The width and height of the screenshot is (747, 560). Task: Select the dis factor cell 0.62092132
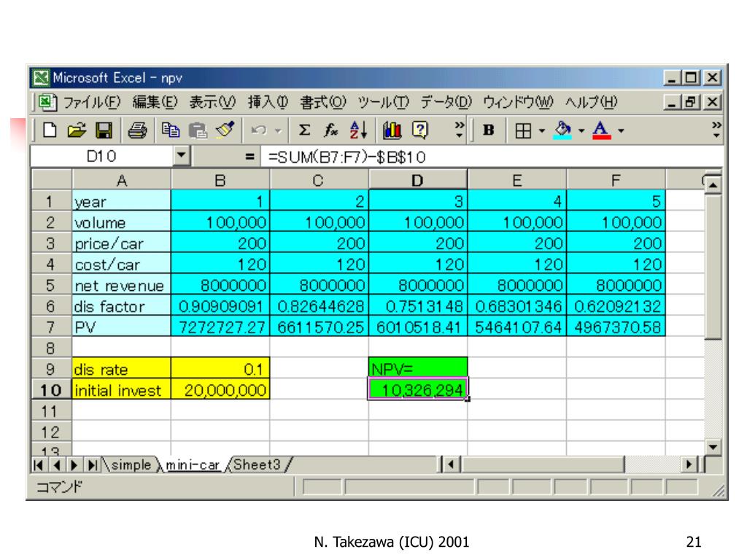pyautogui.click(x=616, y=306)
